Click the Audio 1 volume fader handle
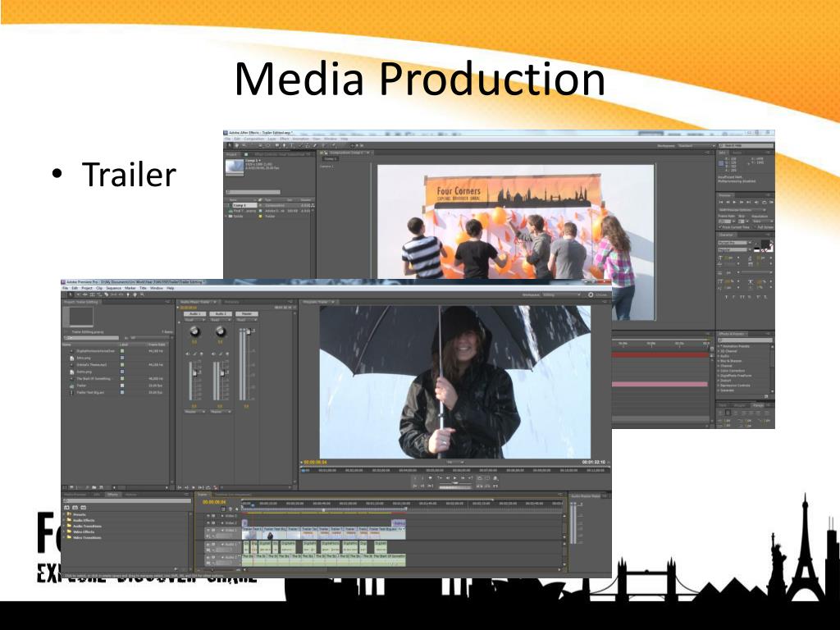The height and width of the screenshot is (630, 840). point(195,372)
